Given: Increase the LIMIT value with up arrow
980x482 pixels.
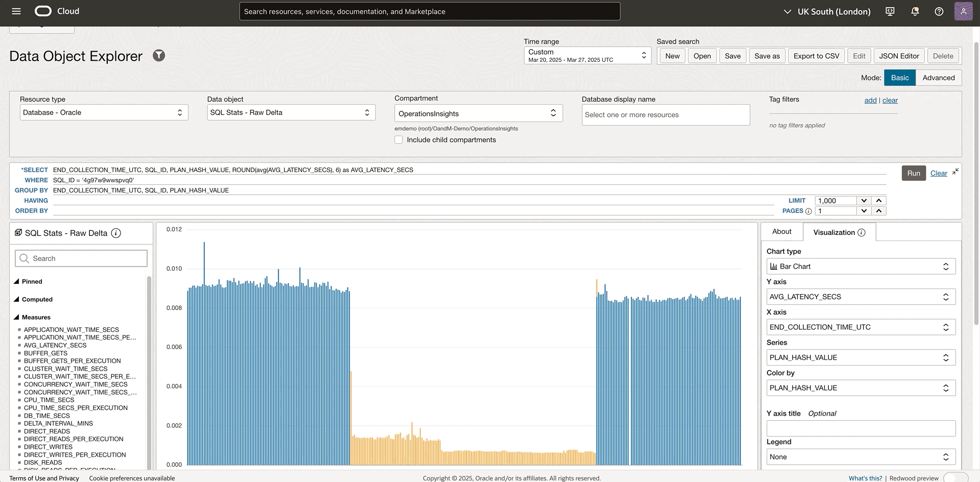Looking at the screenshot, I should click(x=879, y=201).
